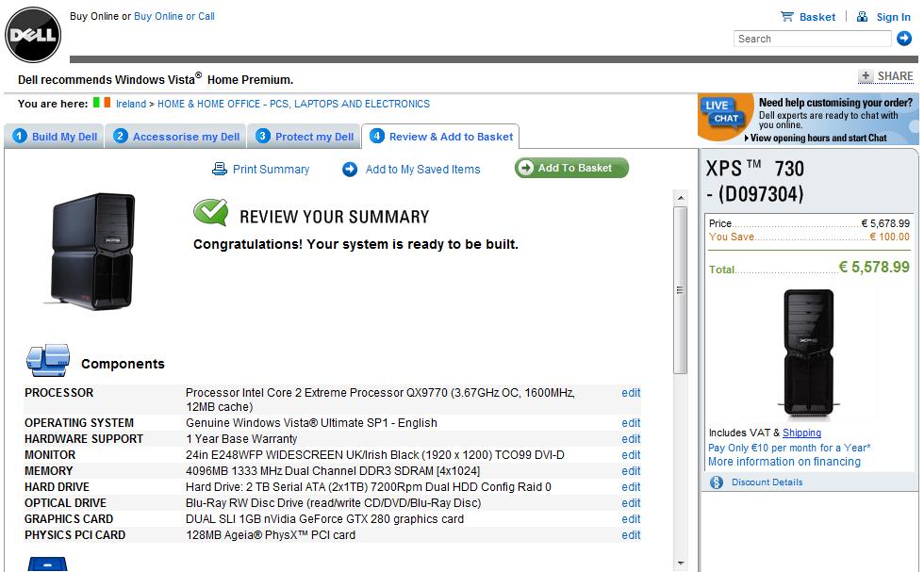This screenshot has height=572, width=924.
Task: Edit the Operating System row
Action: (631, 423)
